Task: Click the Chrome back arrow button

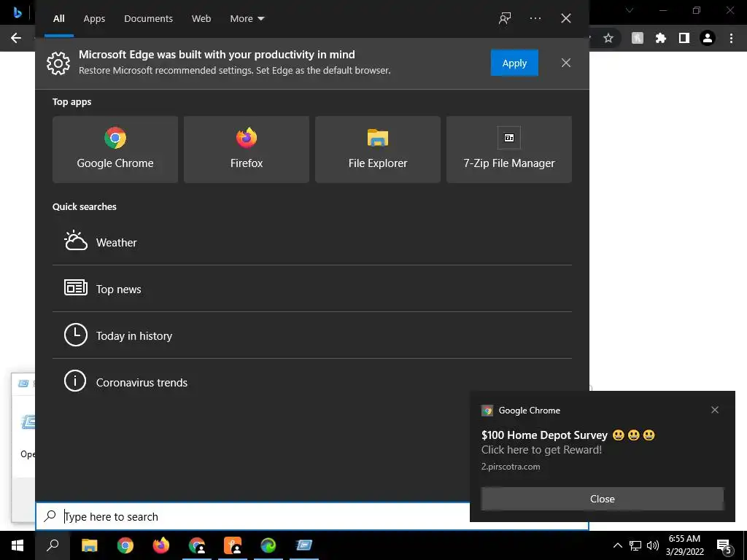Action: point(16,38)
